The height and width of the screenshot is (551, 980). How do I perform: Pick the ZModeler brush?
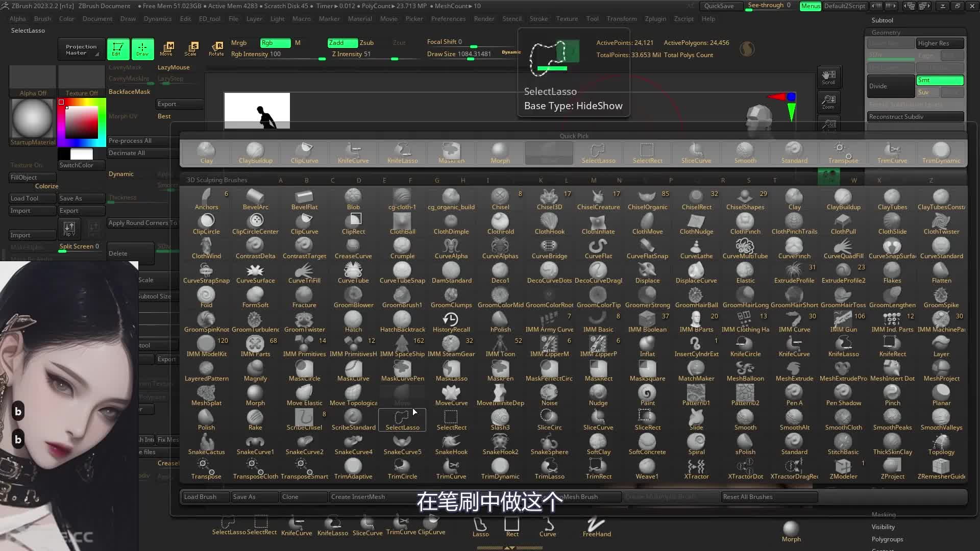(843, 469)
